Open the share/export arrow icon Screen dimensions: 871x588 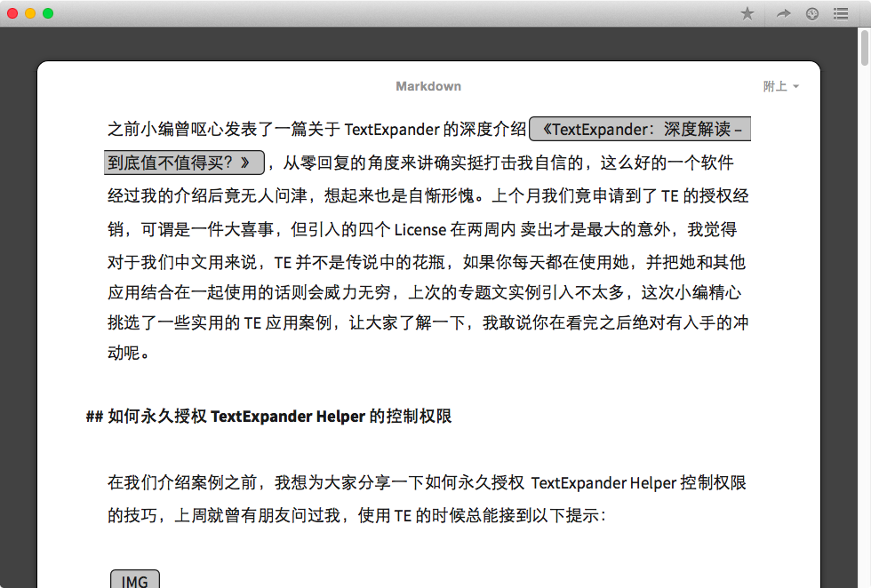pyautogui.click(x=783, y=13)
